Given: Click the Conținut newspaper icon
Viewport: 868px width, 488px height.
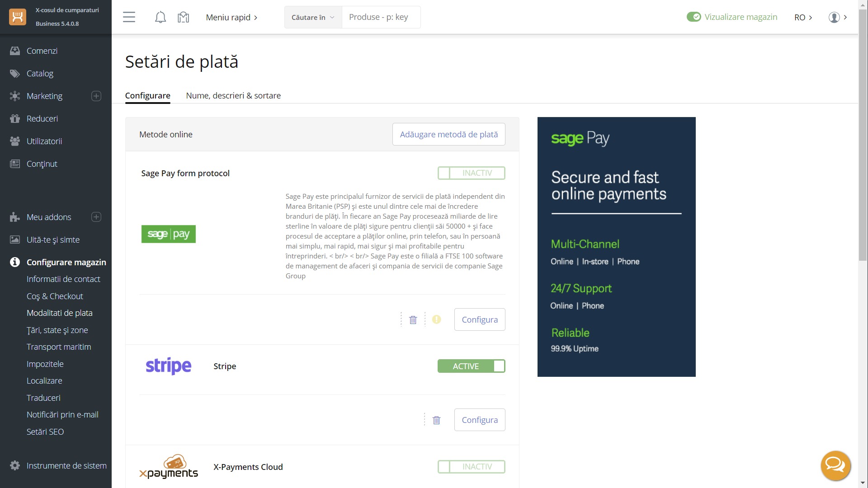Looking at the screenshot, I should pos(15,164).
